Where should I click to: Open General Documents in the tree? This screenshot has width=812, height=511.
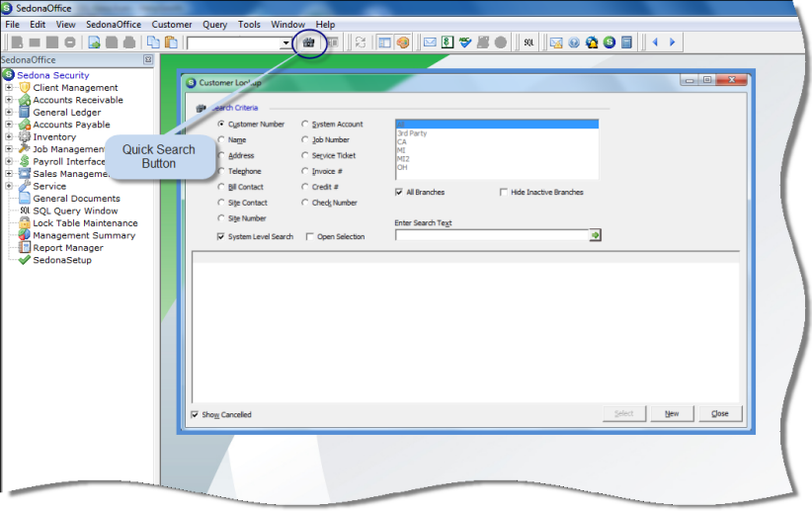coord(77,199)
